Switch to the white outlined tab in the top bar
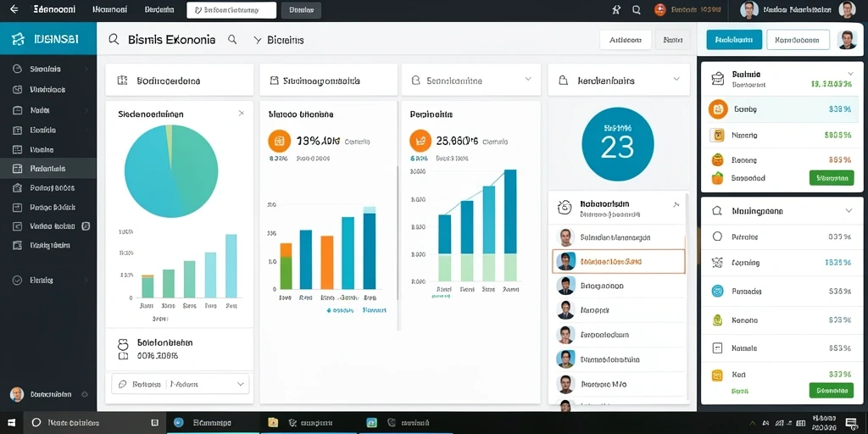The image size is (868, 434). pos(231,10)
